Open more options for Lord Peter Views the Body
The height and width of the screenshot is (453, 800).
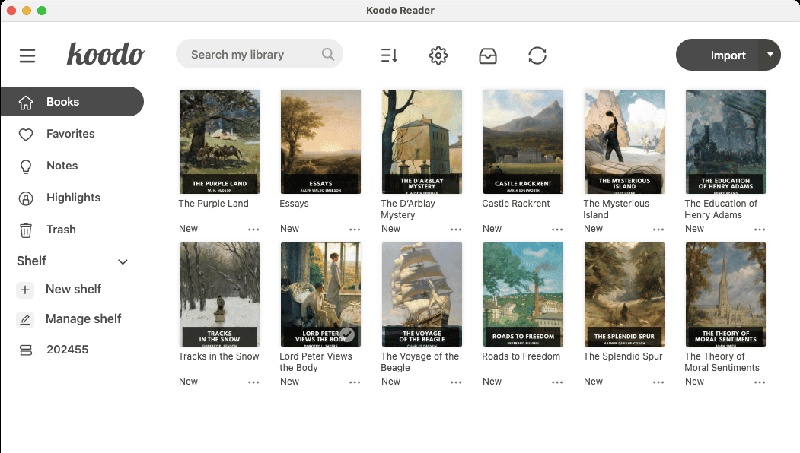[355, 382]
